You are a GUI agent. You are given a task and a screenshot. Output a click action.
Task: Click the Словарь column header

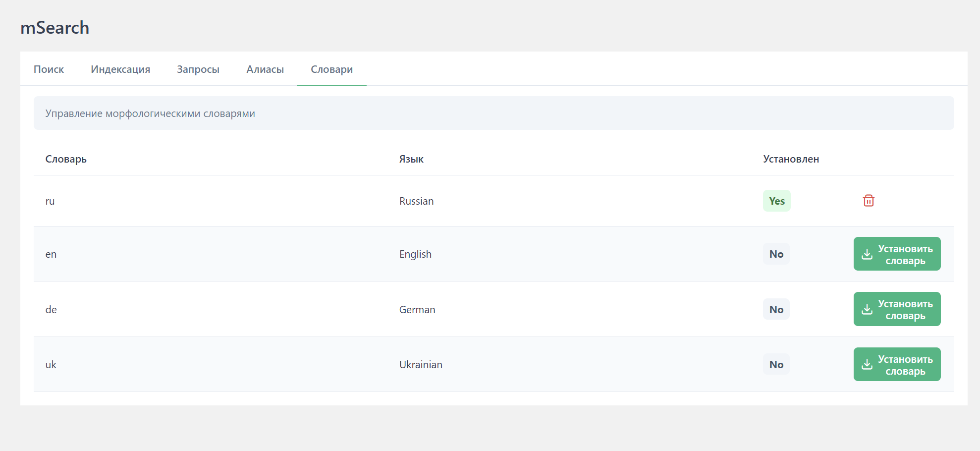pos(66,159)
